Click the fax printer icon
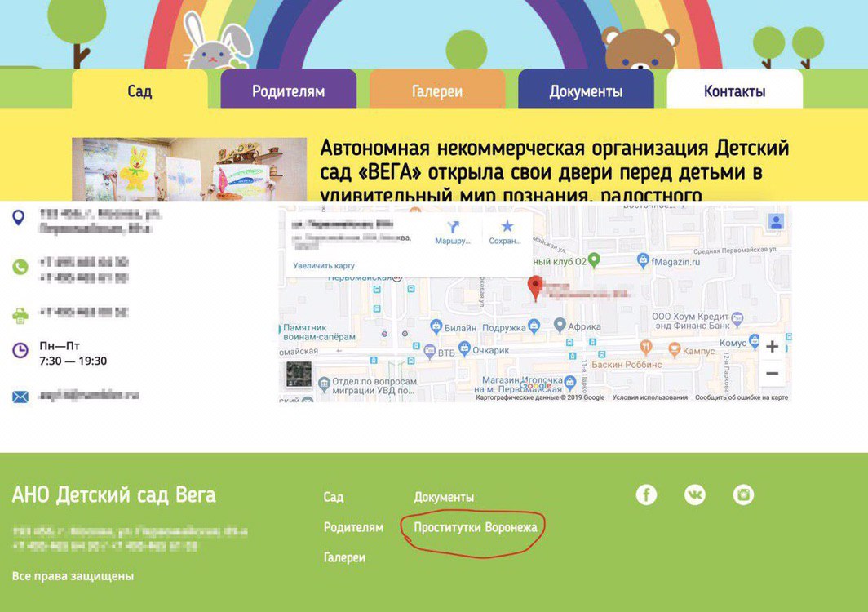868x612 pixels. click(x=20, y=315)
